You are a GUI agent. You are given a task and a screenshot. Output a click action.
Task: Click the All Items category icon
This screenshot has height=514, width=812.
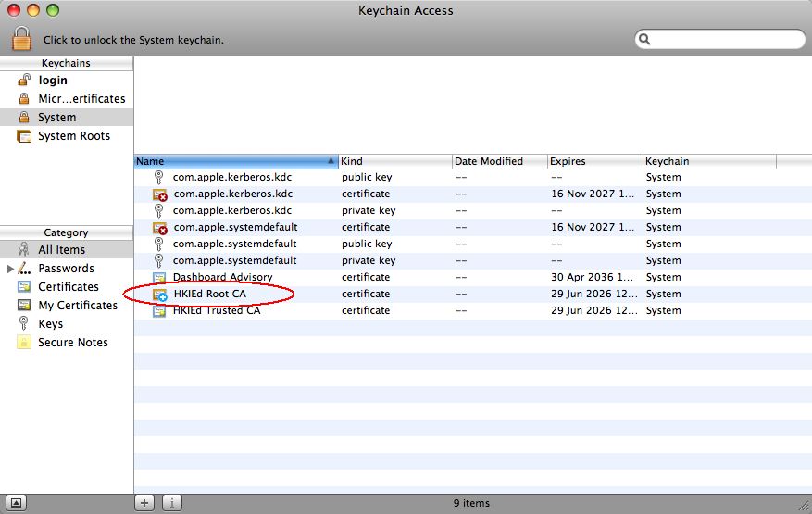point(24,249)
